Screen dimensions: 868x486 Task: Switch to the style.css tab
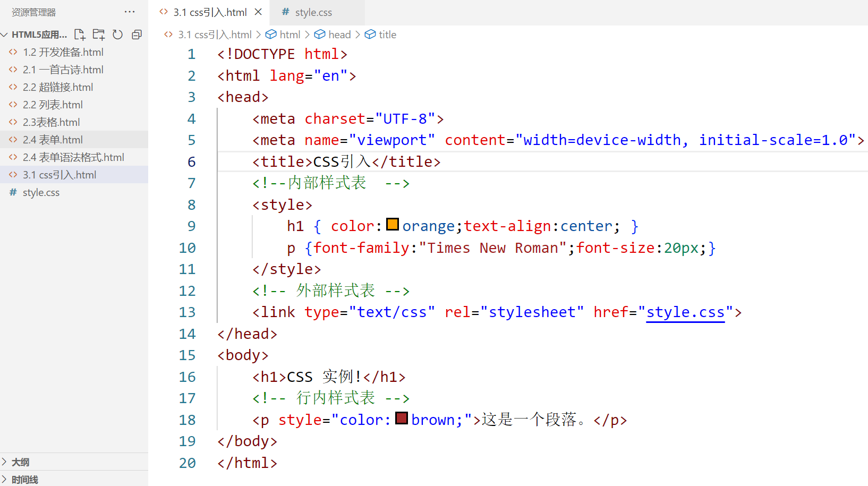pos(313,12)
